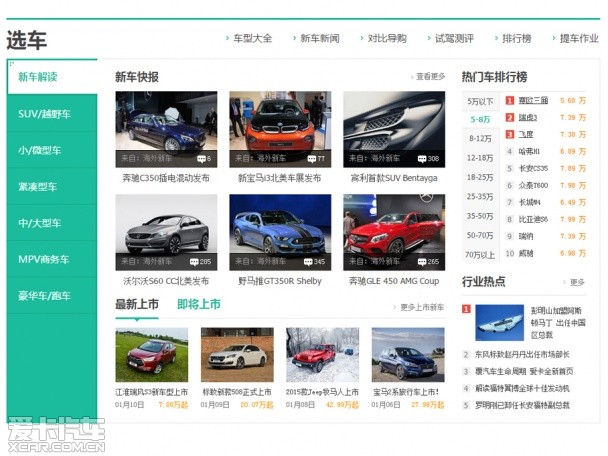
Task: Click comment icon showing 308 comments
Action: pyautogui.click(x=422, y=159)
